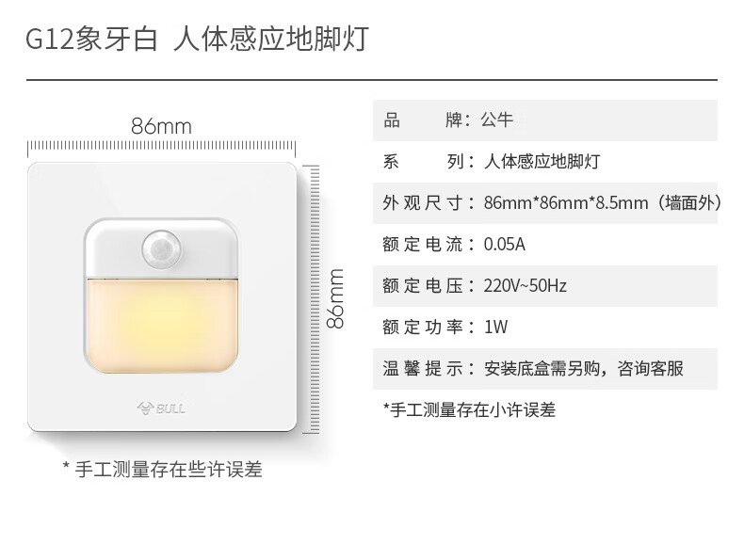Select the 温馨提示 installation note row
Viewport: 744px width, 560px height.
(x=544, y=369)
